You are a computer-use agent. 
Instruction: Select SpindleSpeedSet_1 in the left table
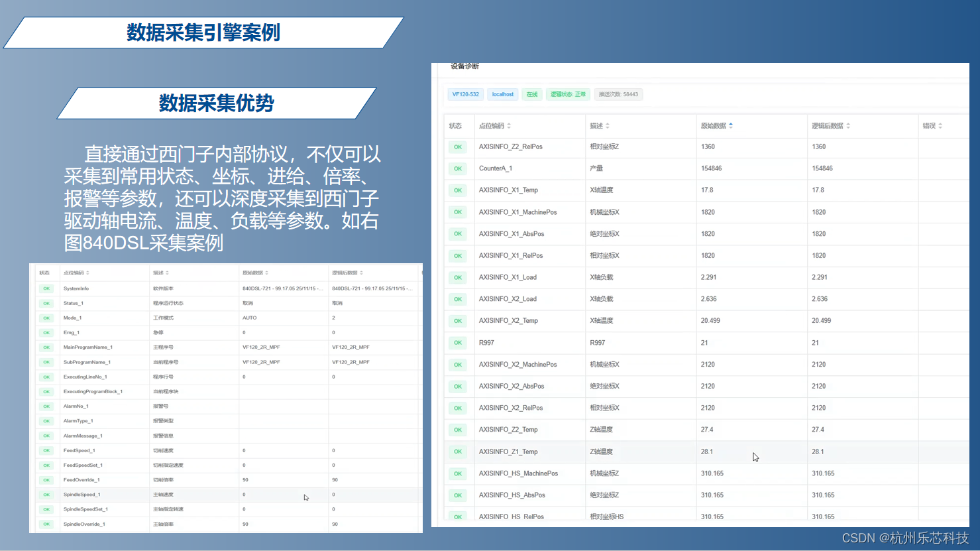85,509
